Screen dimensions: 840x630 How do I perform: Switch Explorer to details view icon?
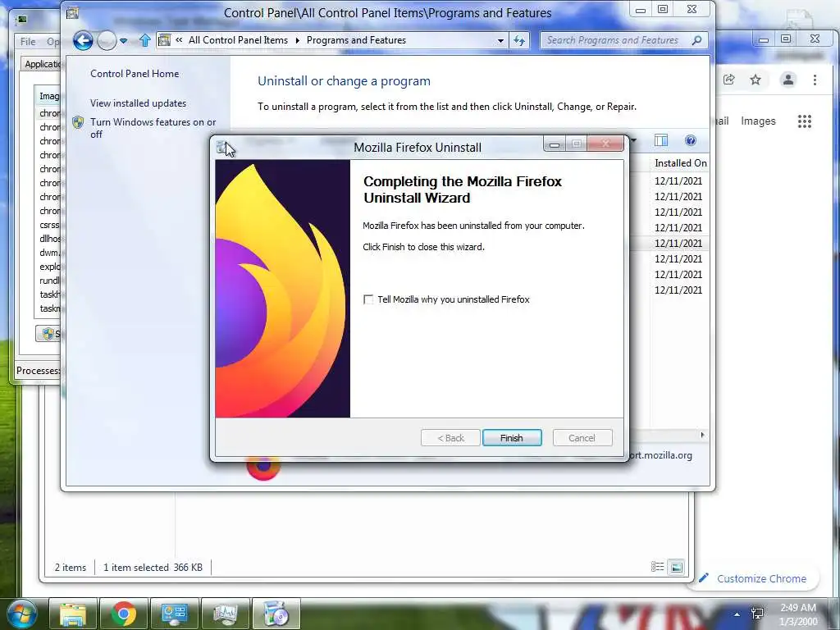pyautogui.click(x=657, y=567)
